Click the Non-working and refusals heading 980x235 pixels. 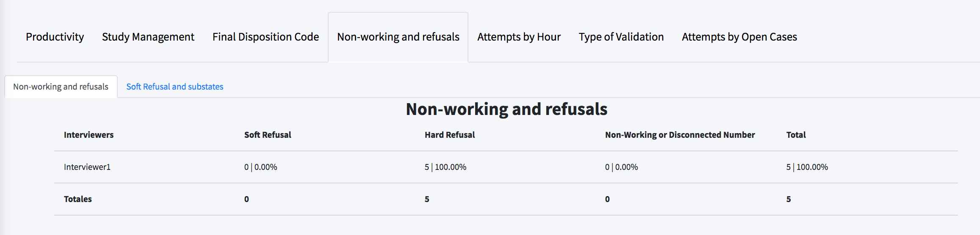point(507,109)
